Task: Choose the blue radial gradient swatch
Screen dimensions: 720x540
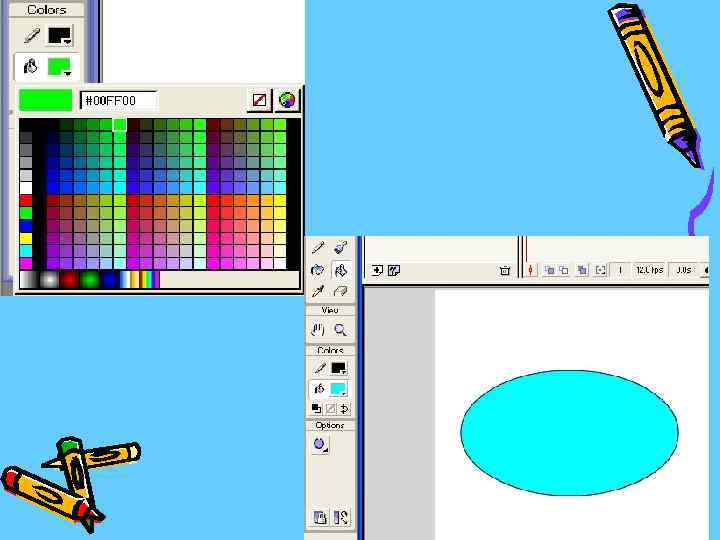Action: [109, 280]
